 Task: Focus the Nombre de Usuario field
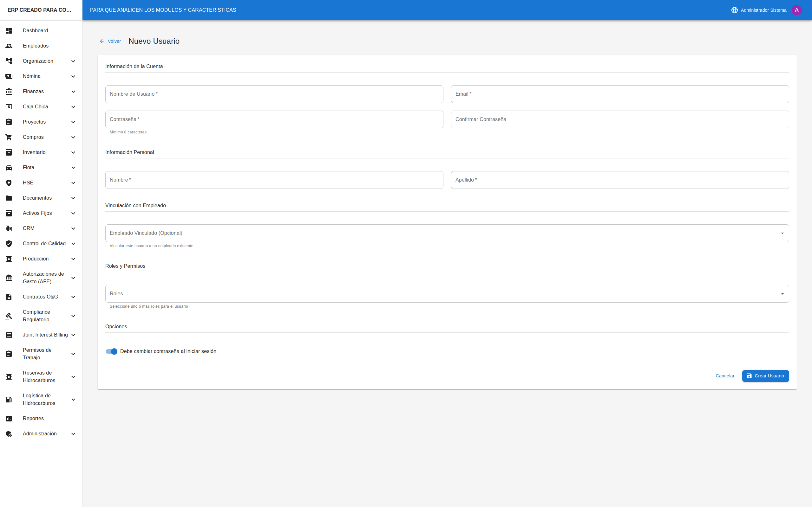coord(274,94)
